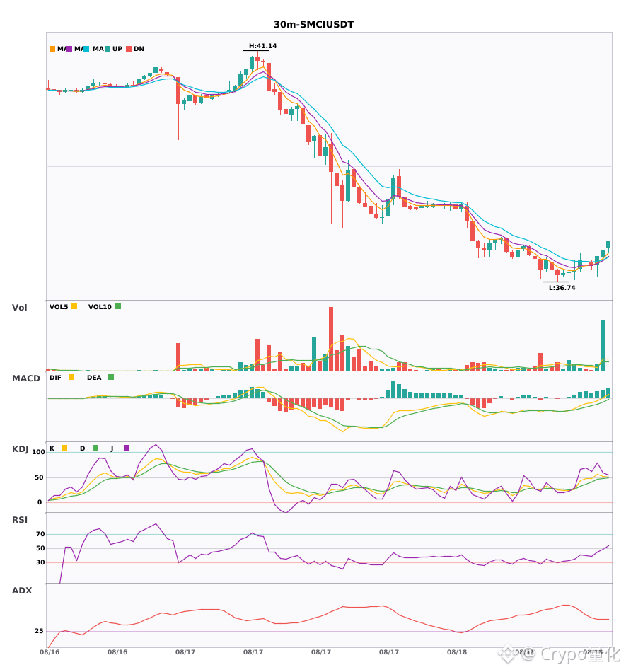Click the DN legend text
This screenshot has height=672, width=626.
pyautogui.click(x=139, y=49)
